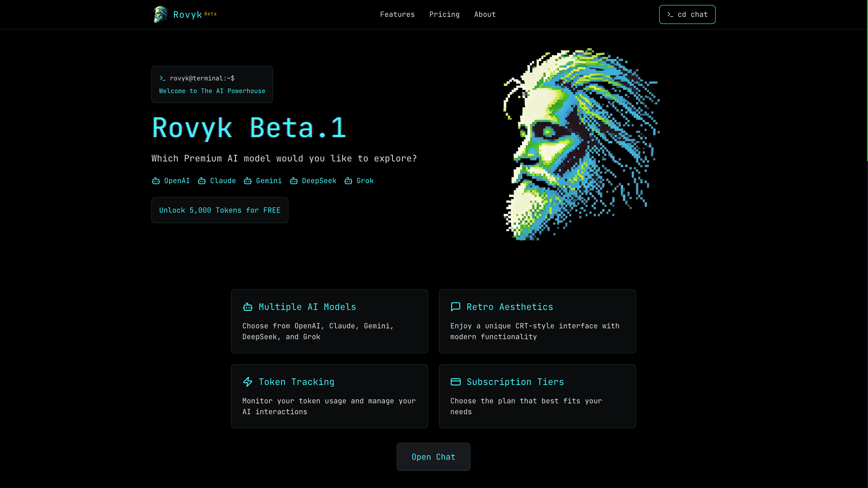This screenshot has width=868, height=488.
Task: Click the terminal prompt icon in cd chat button
Action: pyautogui.click(x=670, y=14)
